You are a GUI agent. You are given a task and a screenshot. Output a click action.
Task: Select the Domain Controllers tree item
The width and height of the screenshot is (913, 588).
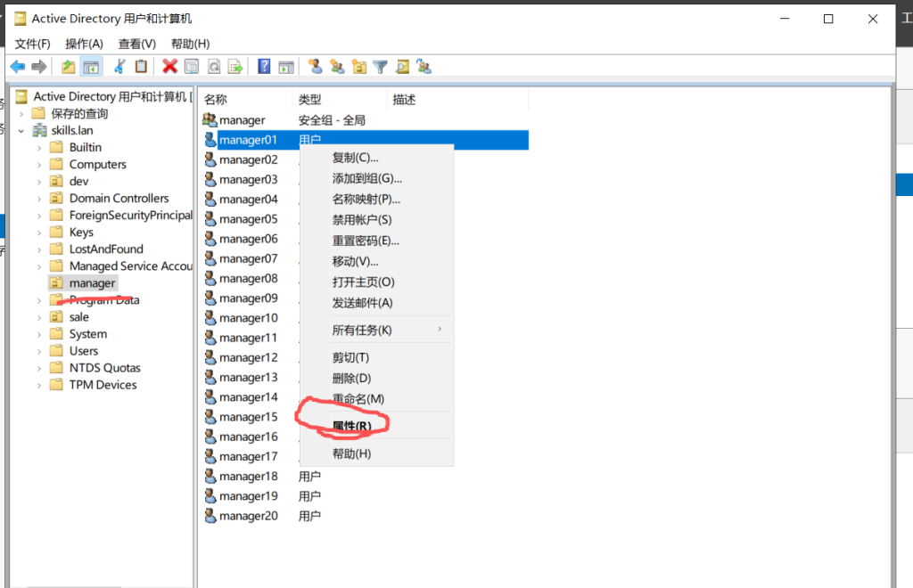(119, 199)
